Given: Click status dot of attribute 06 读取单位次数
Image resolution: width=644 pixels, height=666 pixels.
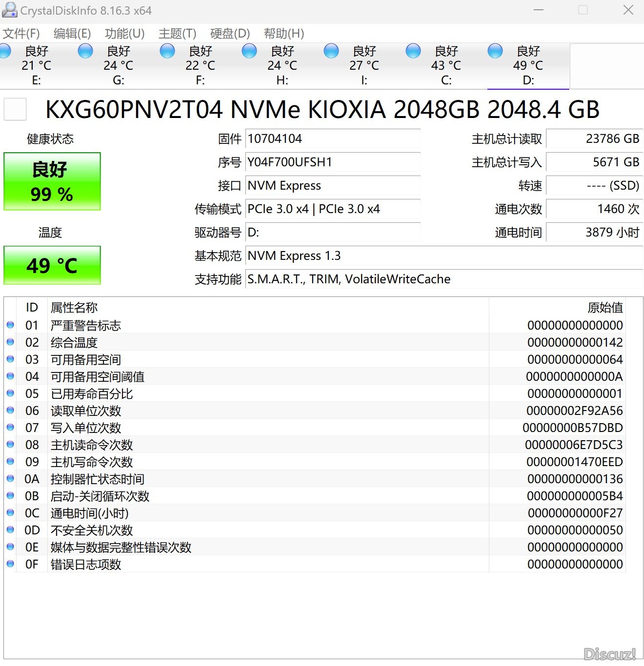Looking at the screenshot, I should click(10, 410).
